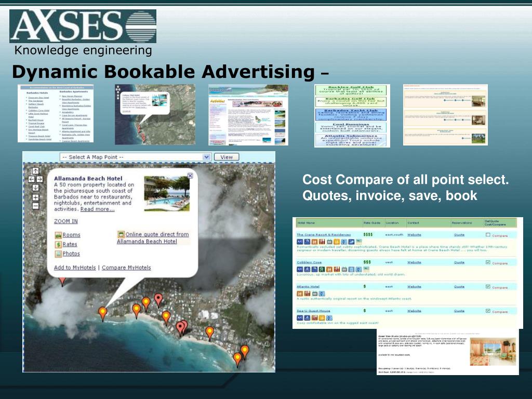Image resolution: width=532 pixels, height=399 pixels.
Task: Click A/C icon in Crane Resort row
Action: [300, 242]
